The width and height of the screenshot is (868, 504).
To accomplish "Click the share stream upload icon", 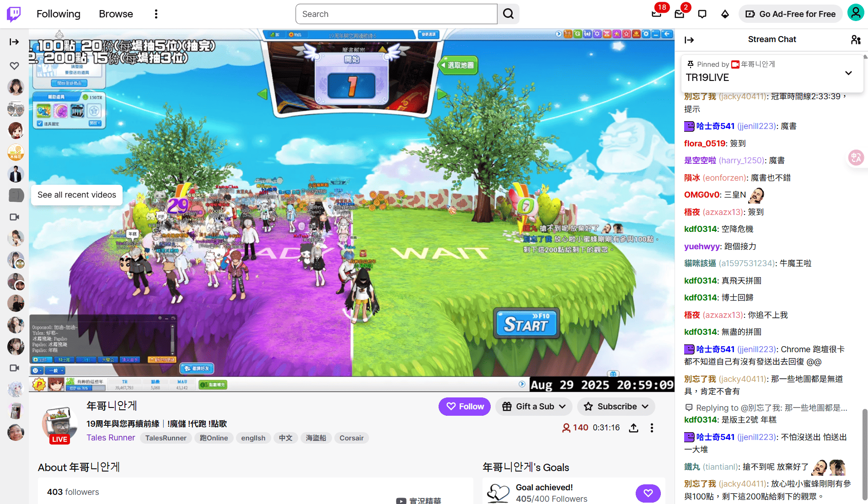I will tap(633, 428).
